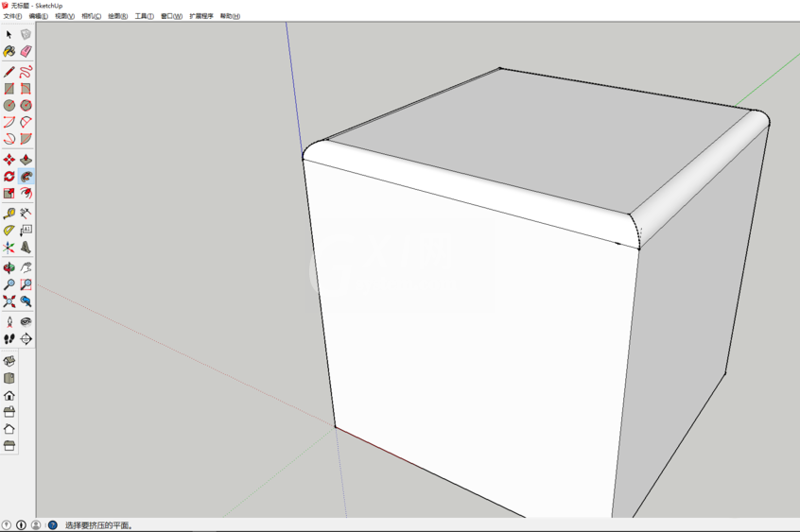
Task: Select the Arc tool
Action: [x=9, y=123]
